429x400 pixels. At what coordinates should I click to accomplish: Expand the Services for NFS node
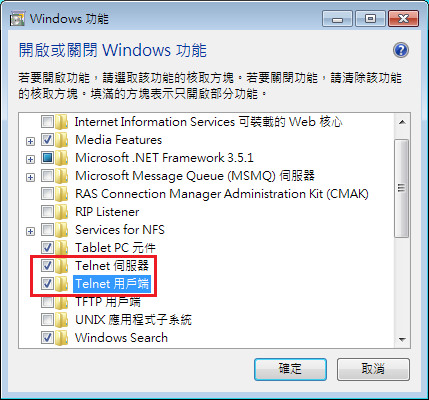point(30,231)
